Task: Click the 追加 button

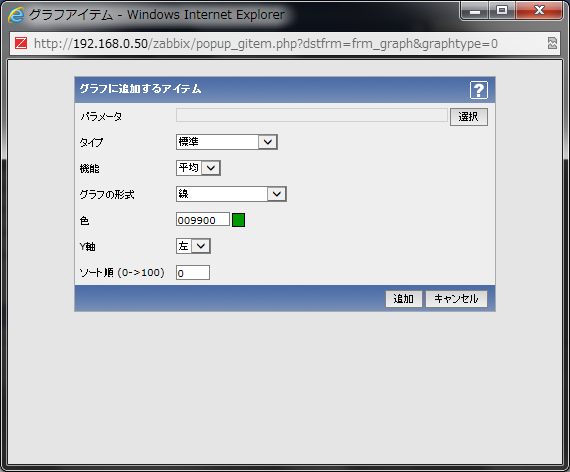Action: [x=404, y=299]
